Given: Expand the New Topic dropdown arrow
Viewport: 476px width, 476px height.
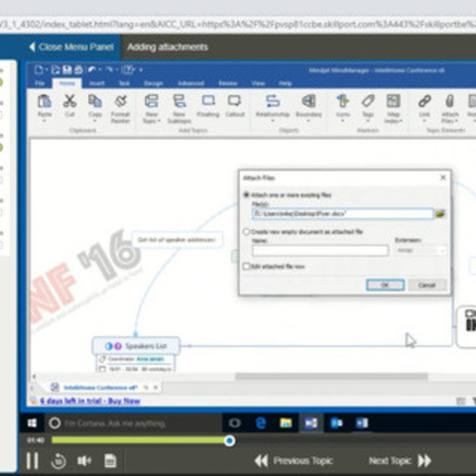Looking at the screenshot, I should tap(158, 121).
